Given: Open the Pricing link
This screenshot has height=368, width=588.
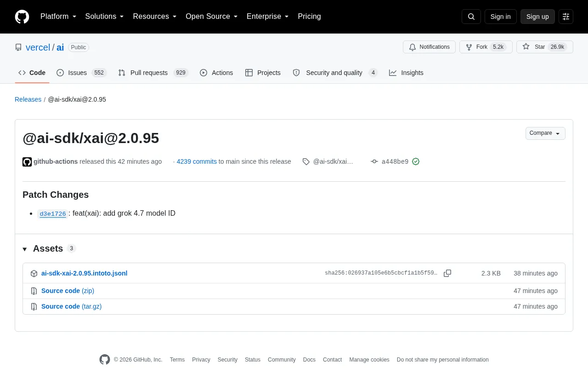Looking at the screenshot, I should pyautogui.click(x=309, y=17).
